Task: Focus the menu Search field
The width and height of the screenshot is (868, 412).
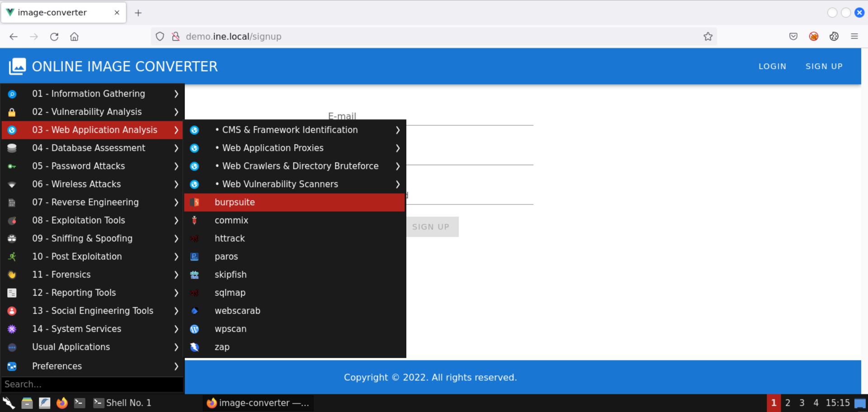Action: tap(93, 384)
